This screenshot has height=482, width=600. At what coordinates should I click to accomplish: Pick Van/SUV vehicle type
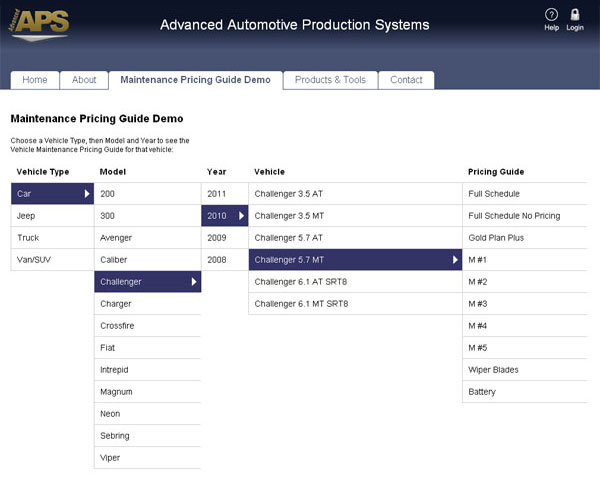52,260
